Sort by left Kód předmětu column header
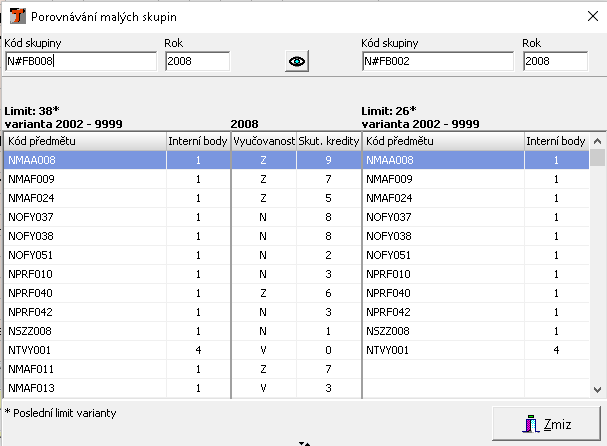This screenshot has width=607, height=446. [x=85, y=141]
